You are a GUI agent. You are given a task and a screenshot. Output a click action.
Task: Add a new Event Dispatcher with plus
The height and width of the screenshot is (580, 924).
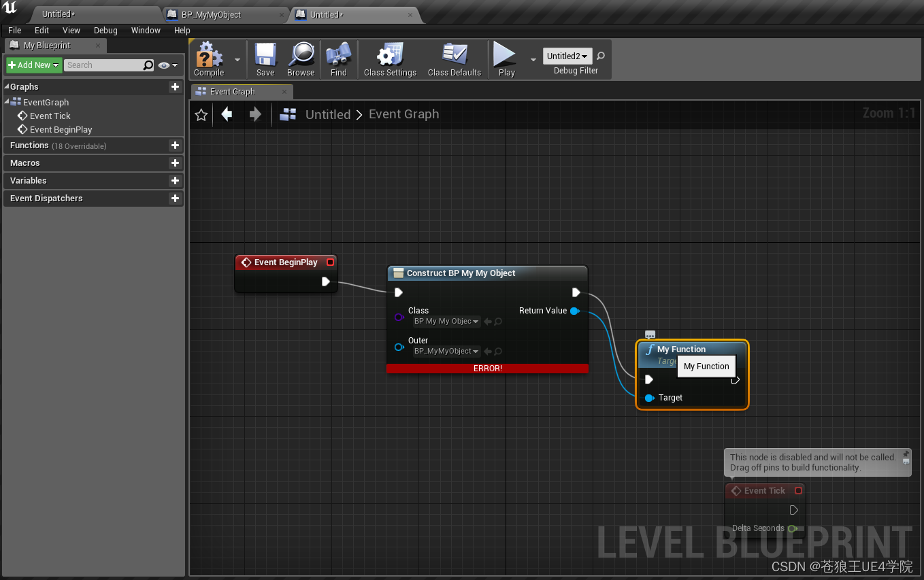[x=175, y=198]
